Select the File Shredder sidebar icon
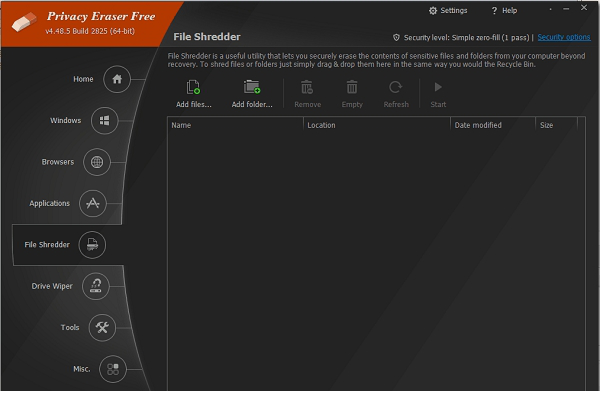This screenshot has width=600, height=406. (x=92, y=245)
